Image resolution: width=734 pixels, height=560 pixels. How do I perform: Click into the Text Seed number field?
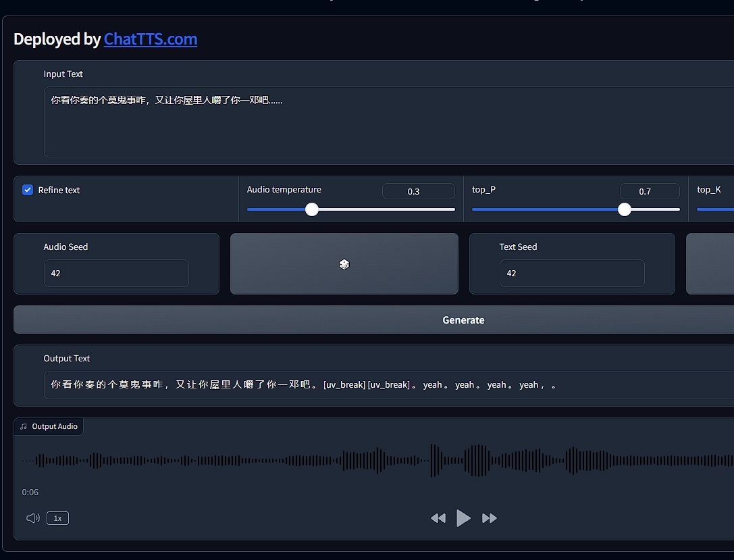(x=571, y=274)
